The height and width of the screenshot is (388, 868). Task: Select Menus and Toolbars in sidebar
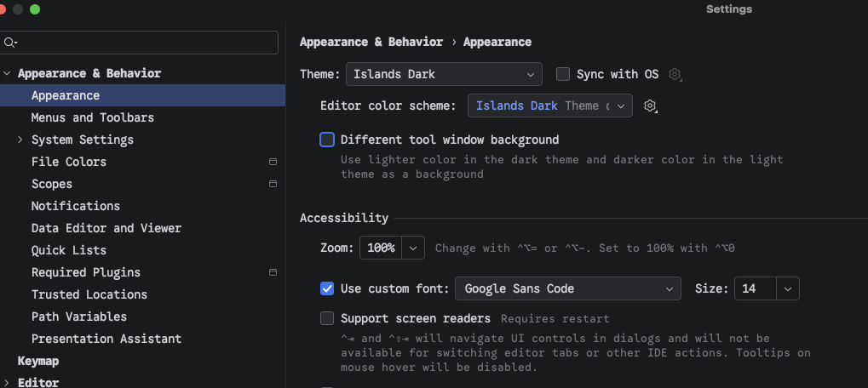point(93,117)
